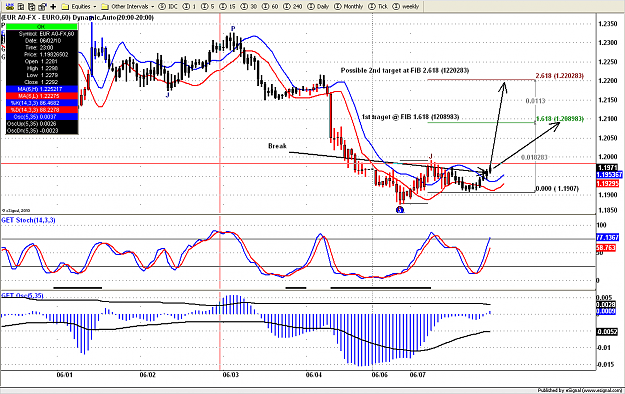This screenshot has height=394, width=625.
Task: Click the 0.000 (1.1907) Fibonacci base label
Action: click(557, 189)
